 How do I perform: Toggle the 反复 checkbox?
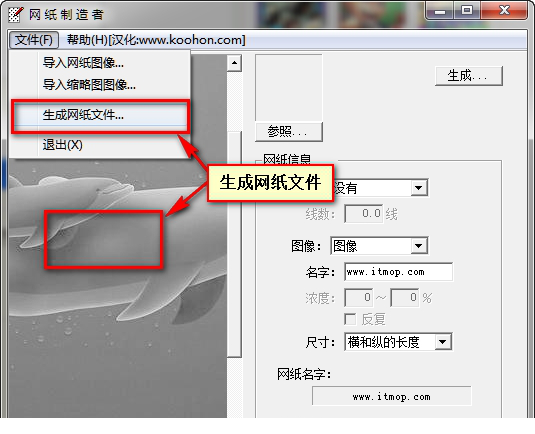350,319
